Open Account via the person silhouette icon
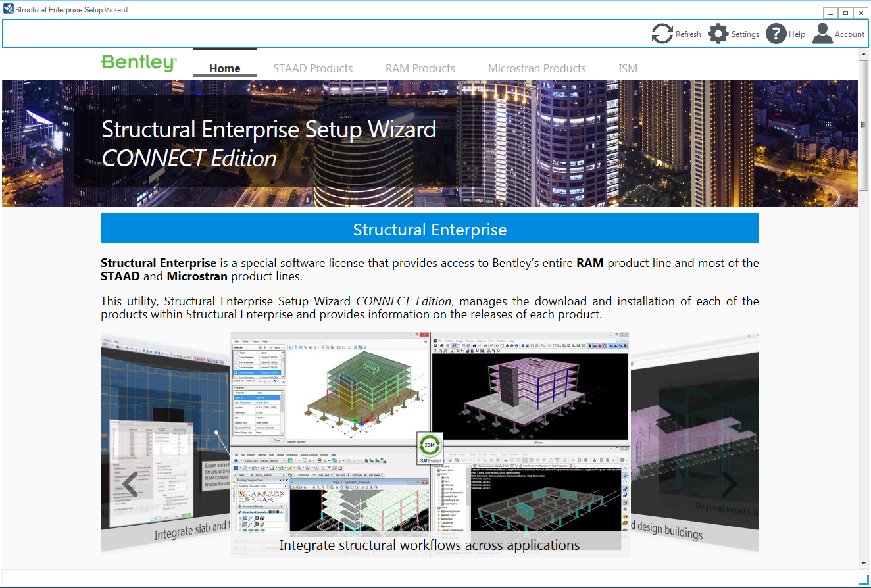 click(822, 34)
